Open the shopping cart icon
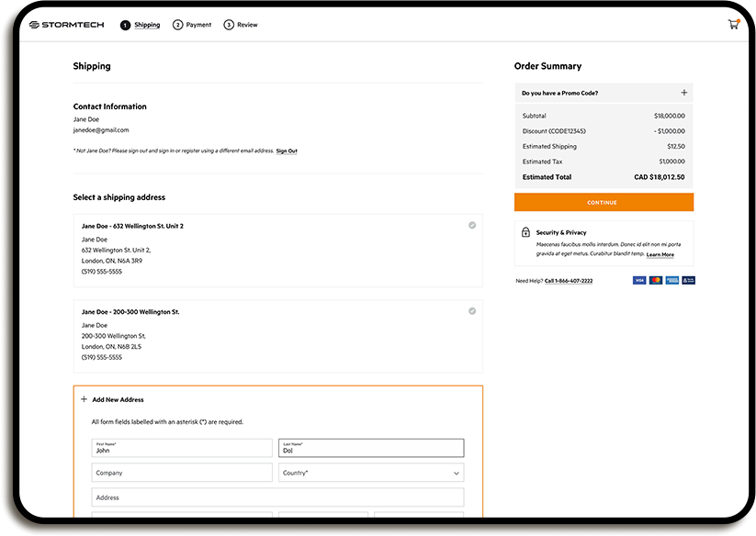 733,24
